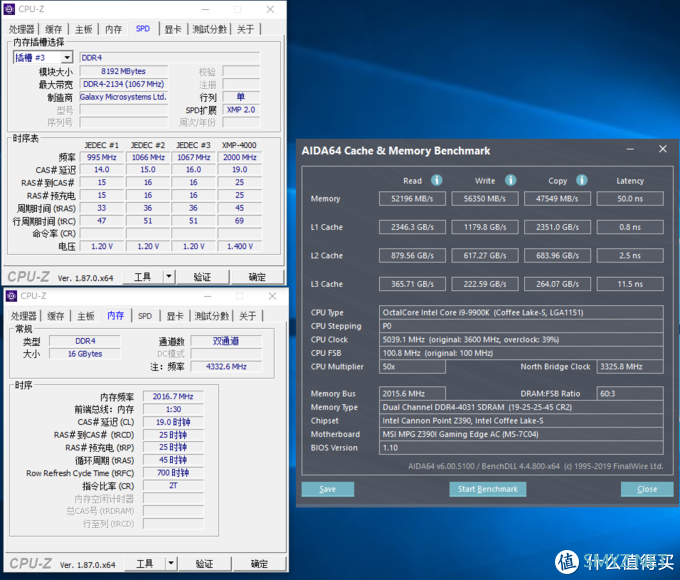Click SPD extension field XMP 2.0

coord(241,109)
